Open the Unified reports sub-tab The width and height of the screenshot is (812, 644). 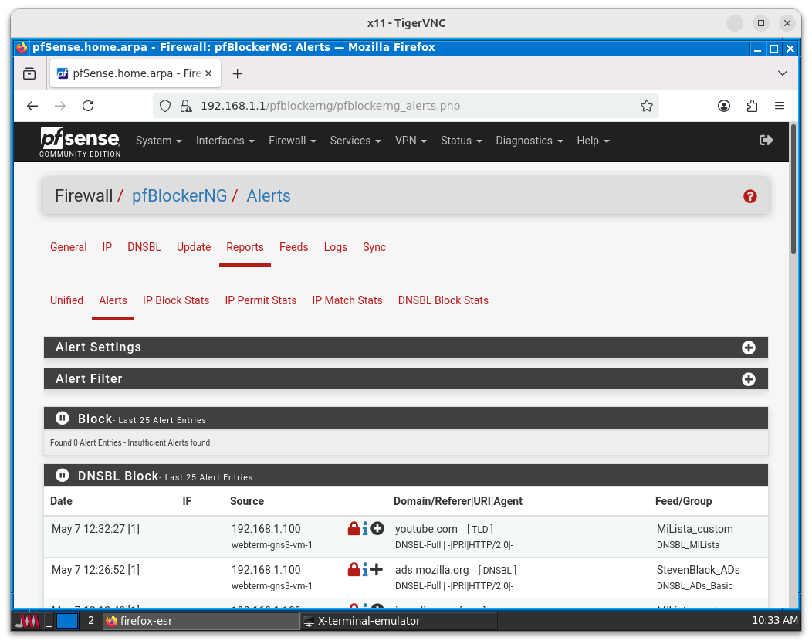click(67, 300)
